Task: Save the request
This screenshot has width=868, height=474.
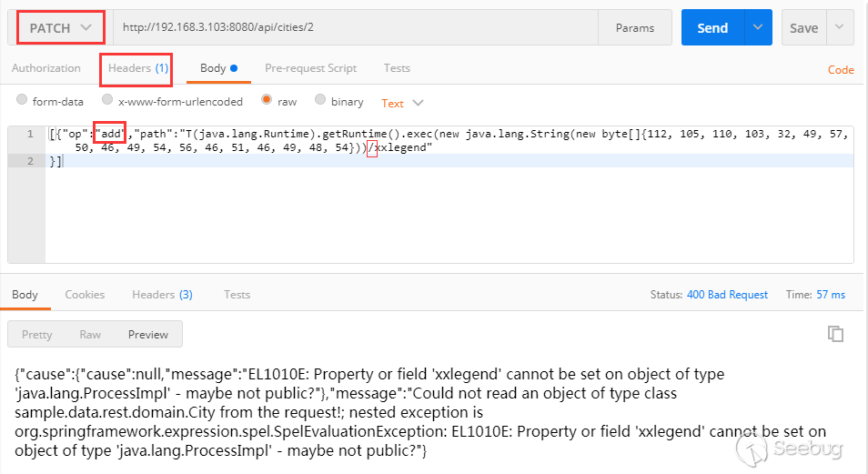Action: pyautogui.click(x=803, y=27)
